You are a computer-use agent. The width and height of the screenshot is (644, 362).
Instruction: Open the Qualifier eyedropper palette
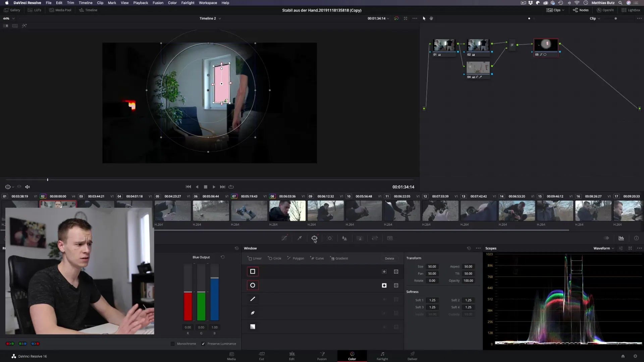click(x=300, y=238)
